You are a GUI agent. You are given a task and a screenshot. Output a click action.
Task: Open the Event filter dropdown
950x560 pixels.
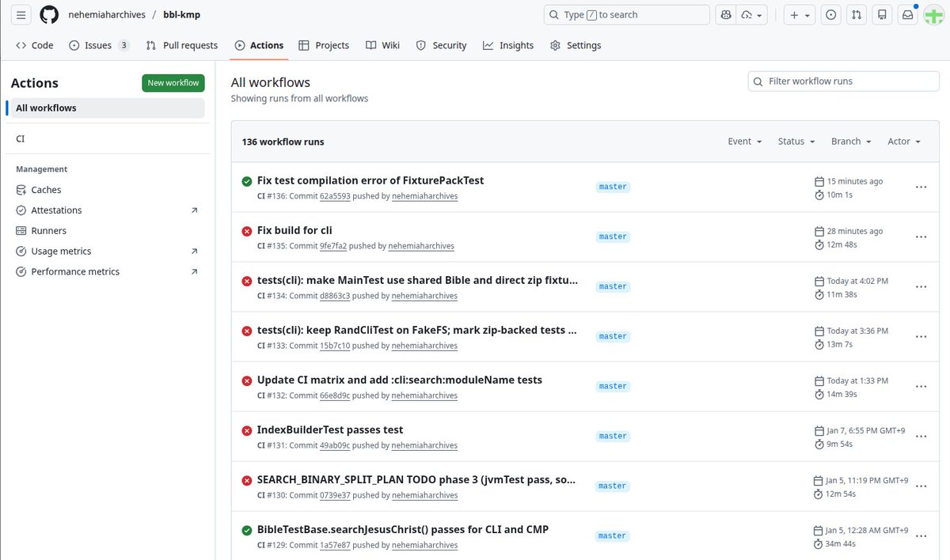pyautogui.click(x=745, y=142)
